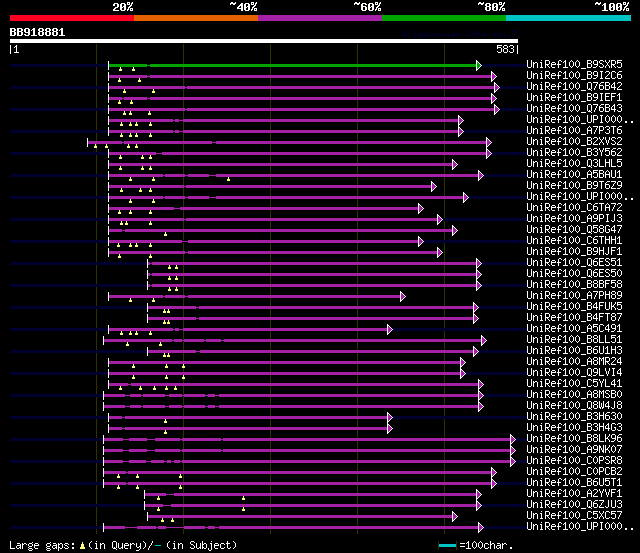Click the end arrowhead of the UniRef100_C5XC57 alignment
This screenshot has width=640, height=553.
click(x=455, y=517)
